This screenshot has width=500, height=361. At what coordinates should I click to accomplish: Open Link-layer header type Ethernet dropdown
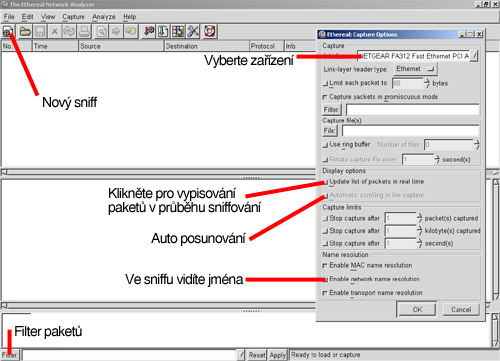coord(415,69)
